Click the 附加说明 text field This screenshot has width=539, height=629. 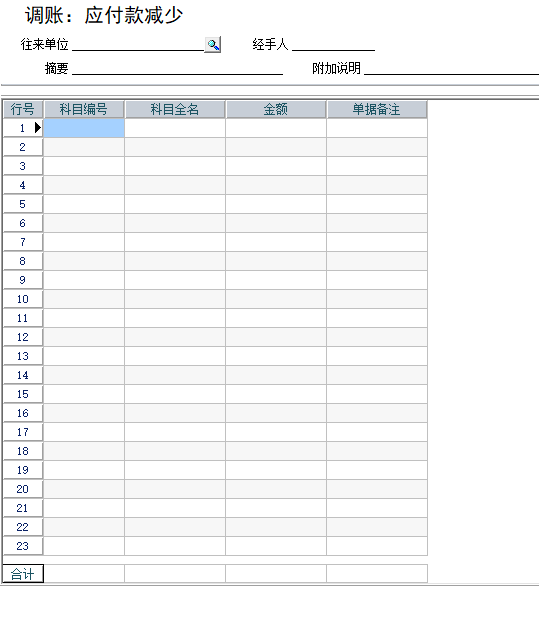tap(452, 68)
